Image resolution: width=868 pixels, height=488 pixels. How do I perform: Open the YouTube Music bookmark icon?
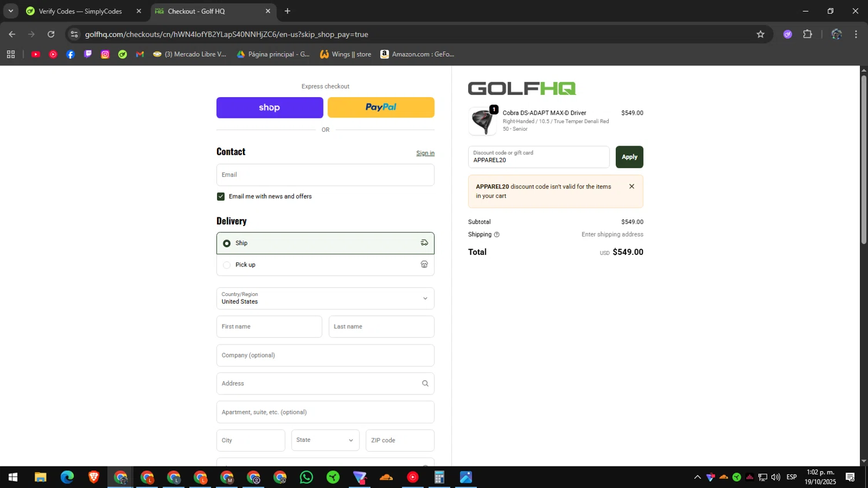[53, 54]
